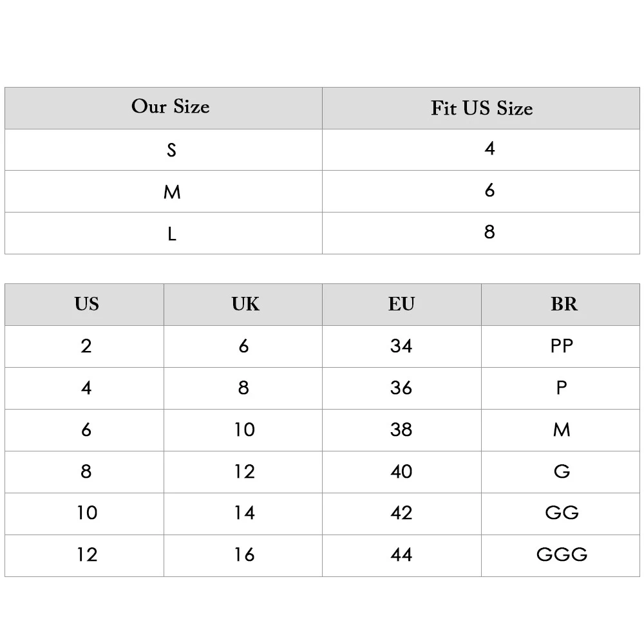644x644 pixels.
Task: Select size S in the Our Size column
Action: pos(171,150)
